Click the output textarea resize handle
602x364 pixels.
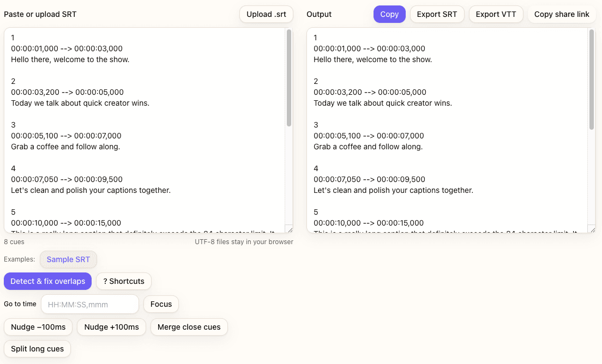(592, 229)
